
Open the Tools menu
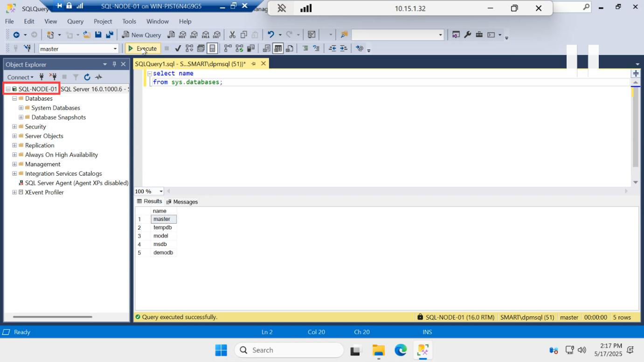point(129,21)
